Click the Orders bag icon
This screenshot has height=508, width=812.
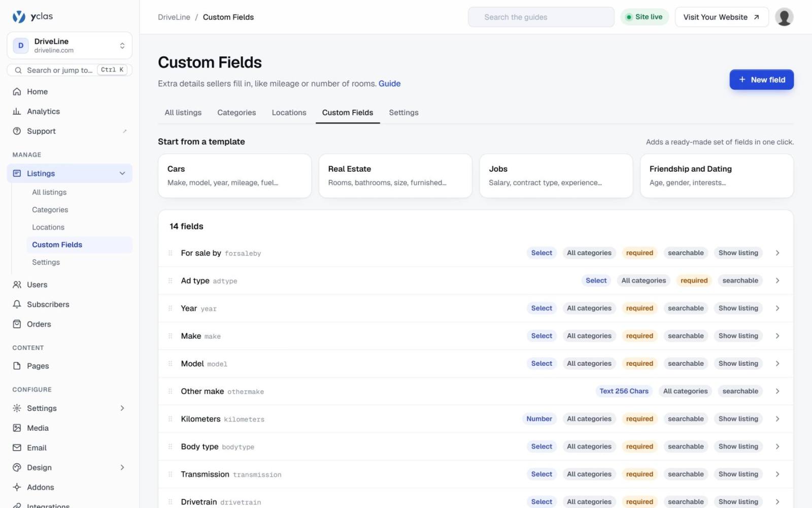pyautogui.click(x=17, y=324)
